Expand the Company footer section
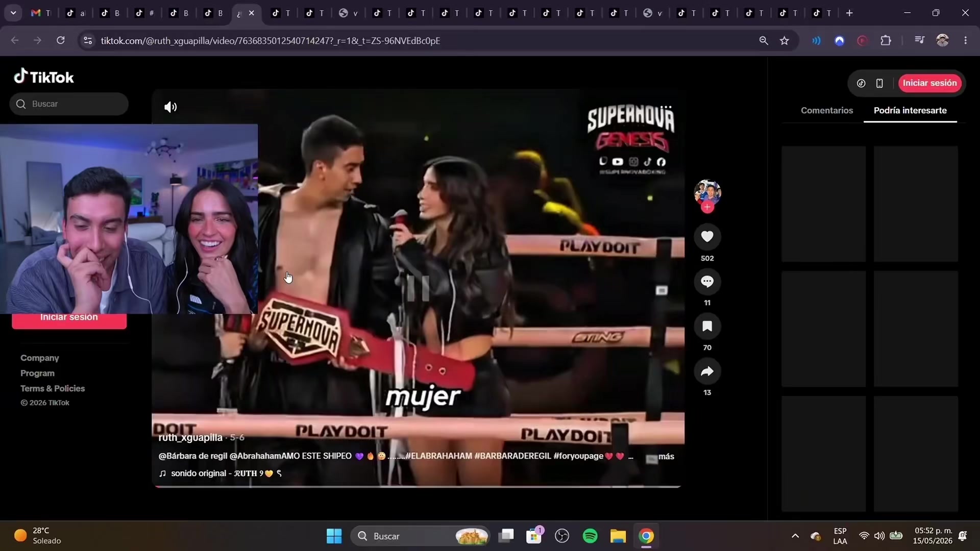 [x=40, y=358]
